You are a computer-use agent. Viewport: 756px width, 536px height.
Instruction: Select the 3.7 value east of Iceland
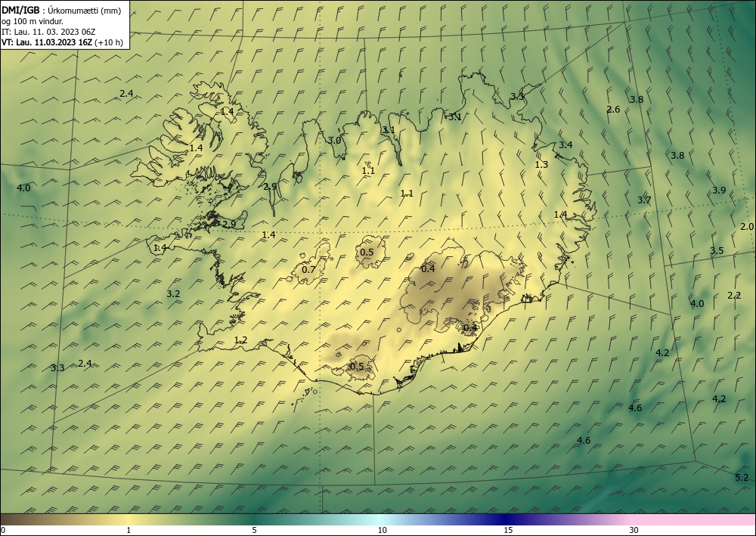[x=644, y=200]
